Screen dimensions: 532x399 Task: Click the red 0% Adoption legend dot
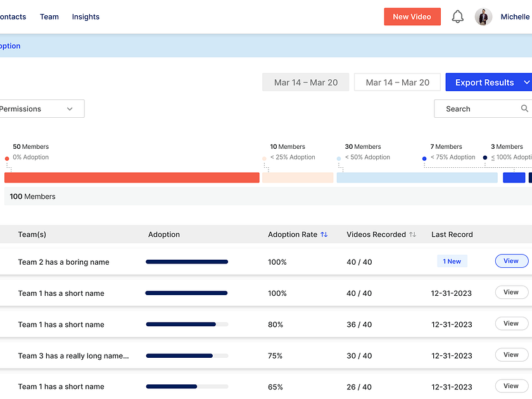click(x=6, y=158)
